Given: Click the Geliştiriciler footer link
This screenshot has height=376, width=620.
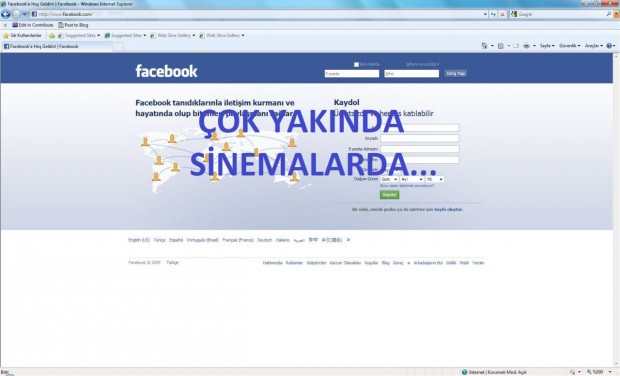Looking at the screenshot, I should pyautogui.click(x=316, y=263).
